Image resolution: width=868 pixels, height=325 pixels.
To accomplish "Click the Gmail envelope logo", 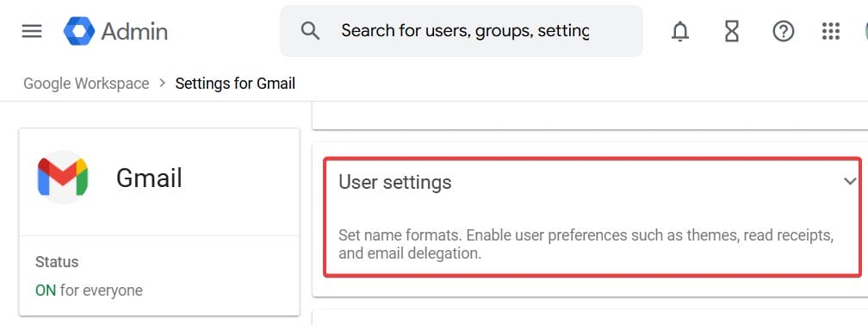I will (63, 177).
